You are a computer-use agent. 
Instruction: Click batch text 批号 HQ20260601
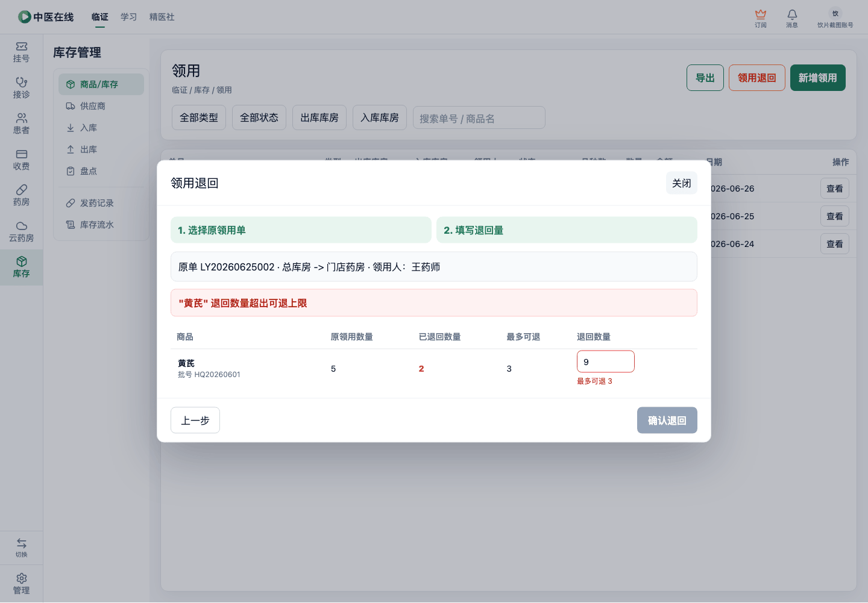coord(209,375)
